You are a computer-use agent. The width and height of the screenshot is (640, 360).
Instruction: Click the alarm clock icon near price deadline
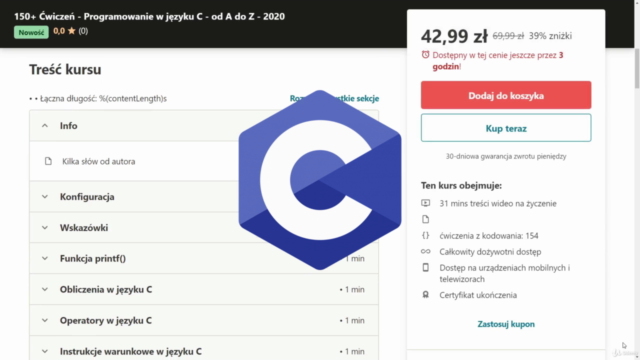pos(425,55)
